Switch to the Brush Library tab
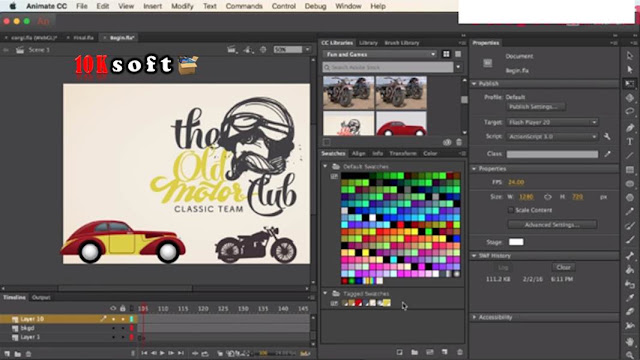 [x=402, y=43]
